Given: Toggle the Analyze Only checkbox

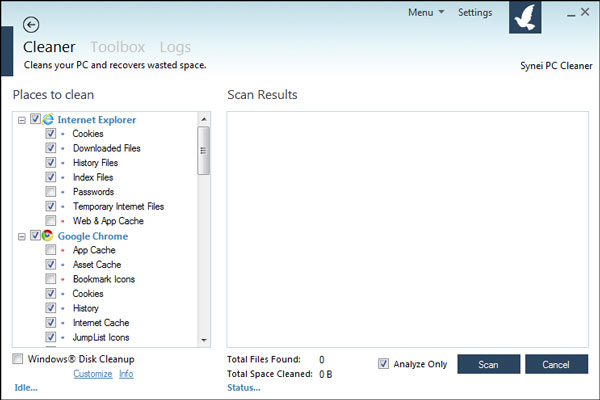Looking at the screenshot, I should (383, 363).
